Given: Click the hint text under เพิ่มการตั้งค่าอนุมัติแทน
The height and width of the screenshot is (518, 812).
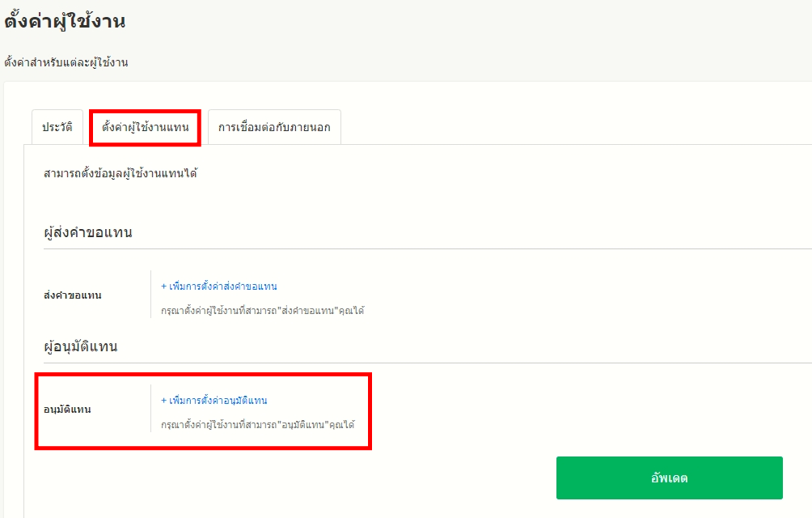Looking at the screenshot, I should click(x=257, y=425).
